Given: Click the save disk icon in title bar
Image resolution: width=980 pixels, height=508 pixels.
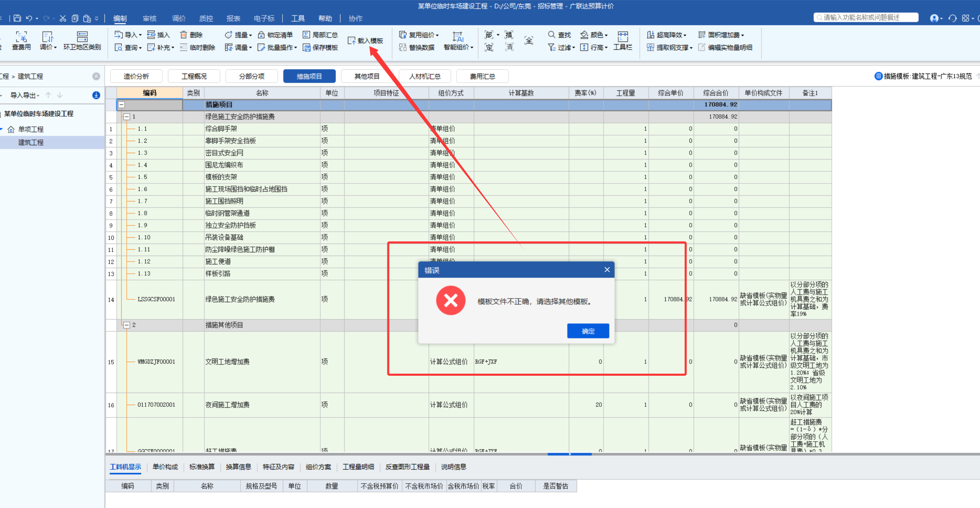Looking at the screenshot, I should [17, 18].
